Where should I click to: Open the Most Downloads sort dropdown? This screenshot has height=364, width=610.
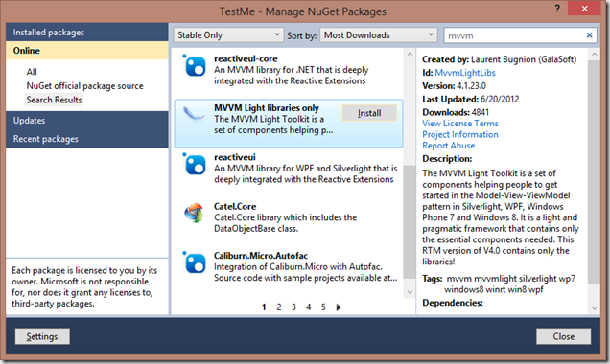[x=379, y=34]
